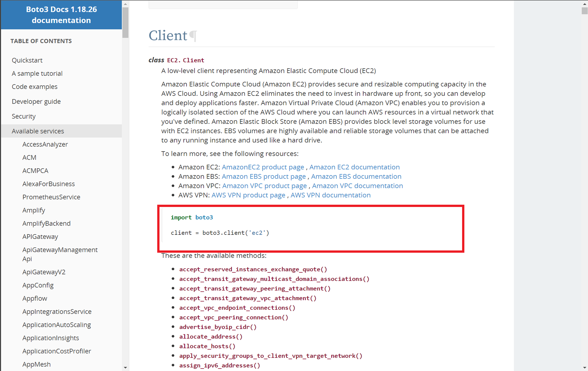Select PrometheusService in the sidebar
This screenshot has width=588, height=371.
coord(51,197)
